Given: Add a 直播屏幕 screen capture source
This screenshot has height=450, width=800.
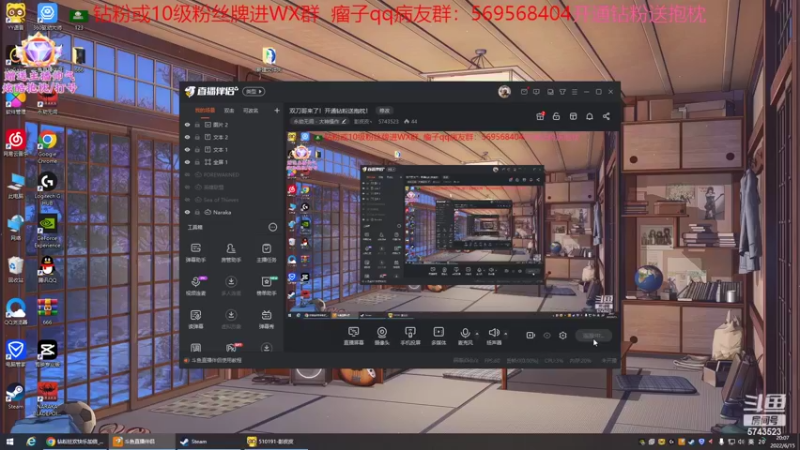Looking at the screenshot, I should [x=354, y=336].
